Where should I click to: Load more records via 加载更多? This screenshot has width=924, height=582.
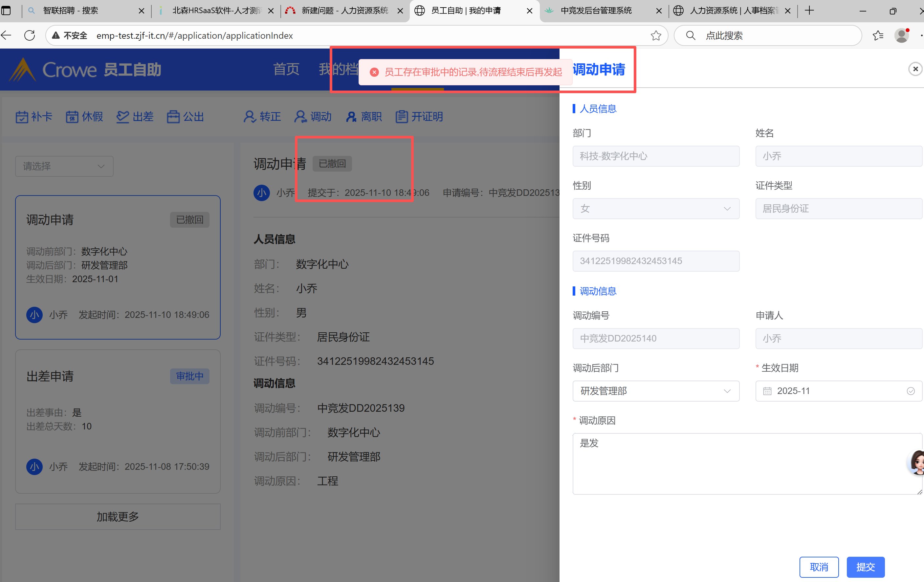118,517
